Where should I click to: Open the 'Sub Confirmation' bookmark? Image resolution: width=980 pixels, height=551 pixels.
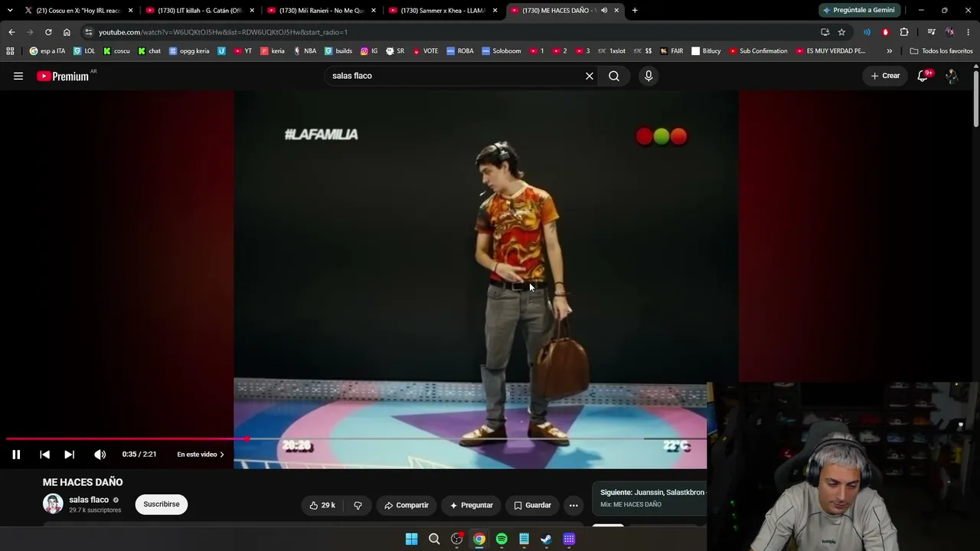point(758,51)
